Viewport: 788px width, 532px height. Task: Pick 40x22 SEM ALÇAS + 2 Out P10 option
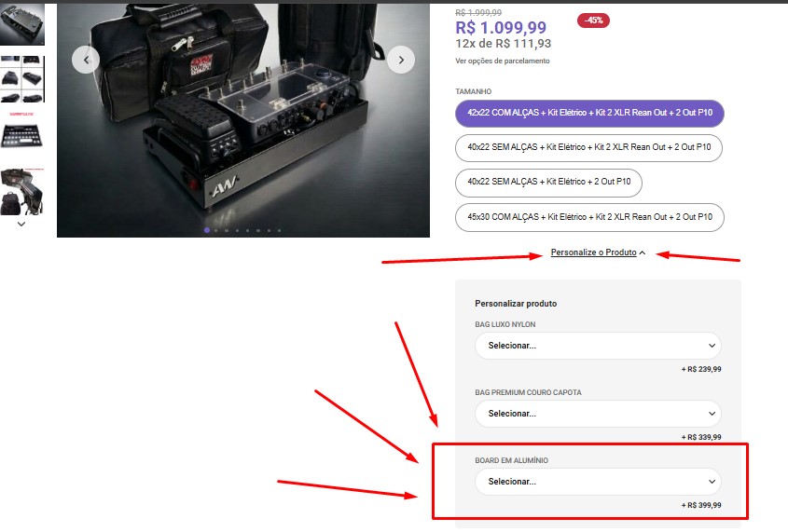click(x=548, y=183)
